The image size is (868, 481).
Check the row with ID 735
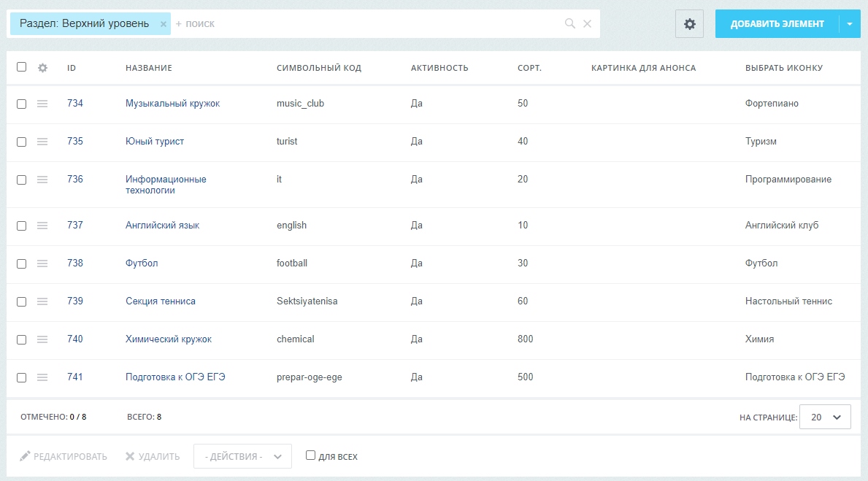(22, 142)
